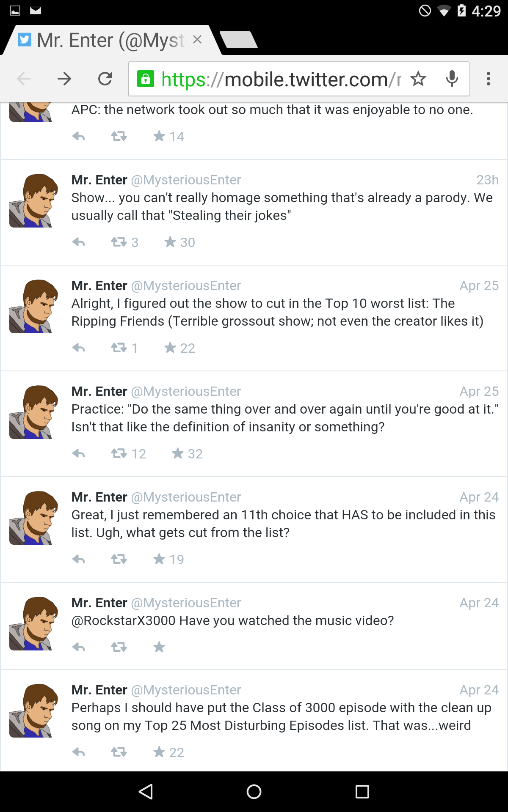Image resolution: width=508 pixels, height=812 pixels.
Task: Open @MysteriousEnter handle on the 23h tweet
Action: [186, 180]
